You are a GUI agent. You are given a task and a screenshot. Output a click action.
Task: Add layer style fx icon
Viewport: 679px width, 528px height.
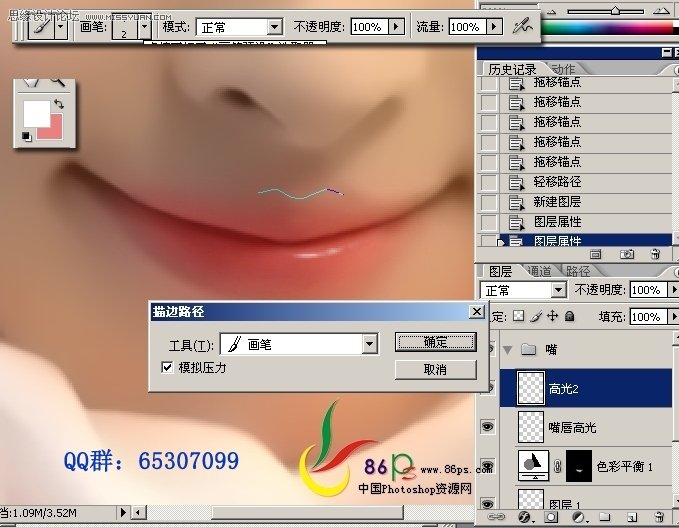click(x=525, y=516)
